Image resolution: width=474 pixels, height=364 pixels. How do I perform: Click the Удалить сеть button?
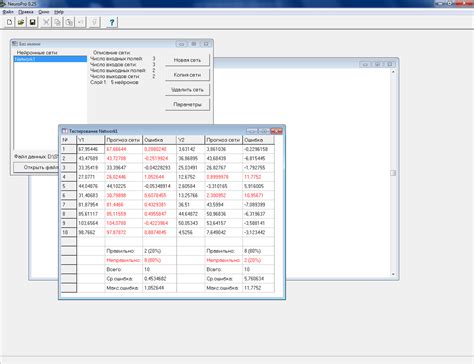[x=187, y=90]
